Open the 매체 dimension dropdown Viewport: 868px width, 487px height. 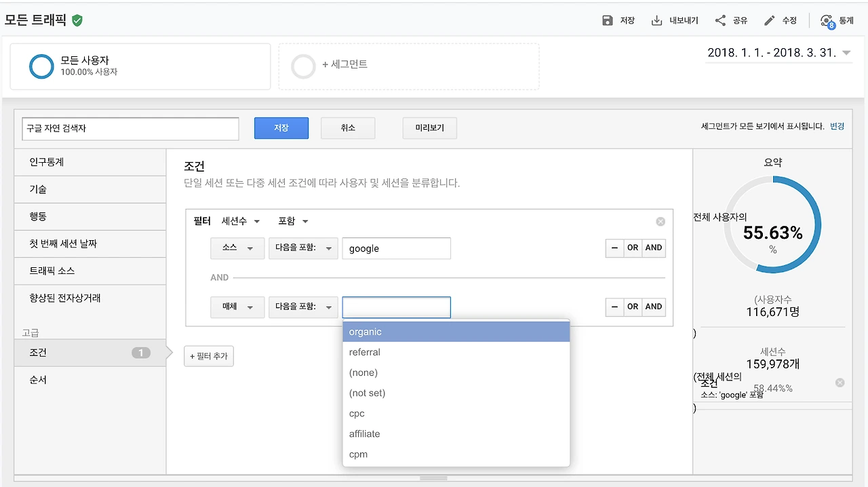pyautogui.click(x=237, y=307)
